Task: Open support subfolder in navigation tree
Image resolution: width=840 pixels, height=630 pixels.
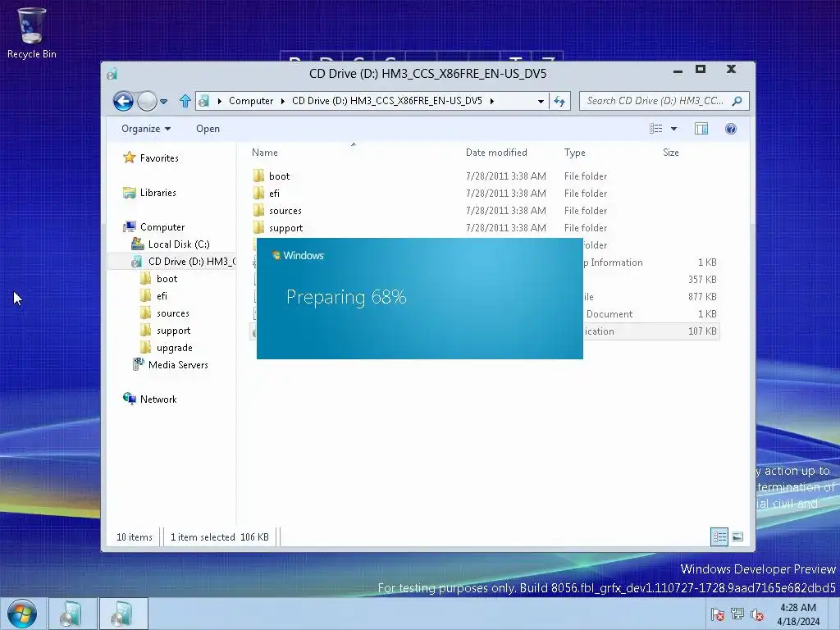Action: (173, 331)
